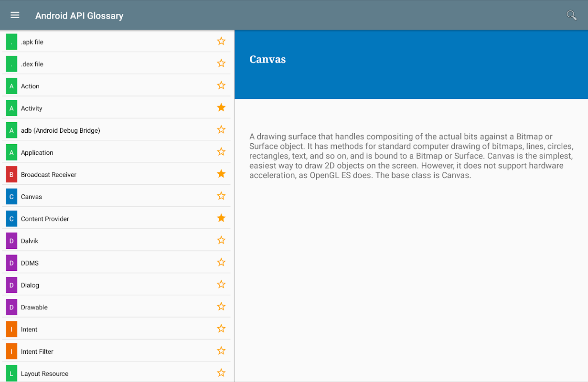
Task: Star the adb (Android Debug Bridge) entry
Action: [221, 129]
